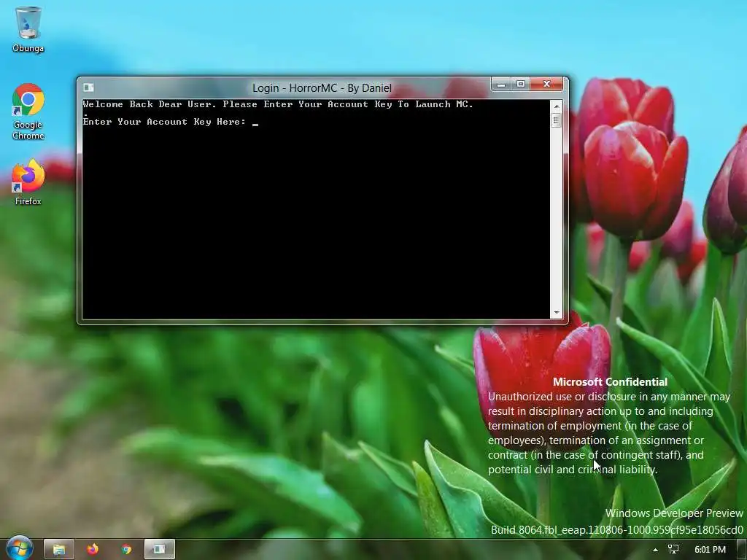Open the 6:01 PM clock
This screenshot has height=560, width=747.
pos(710,550)
